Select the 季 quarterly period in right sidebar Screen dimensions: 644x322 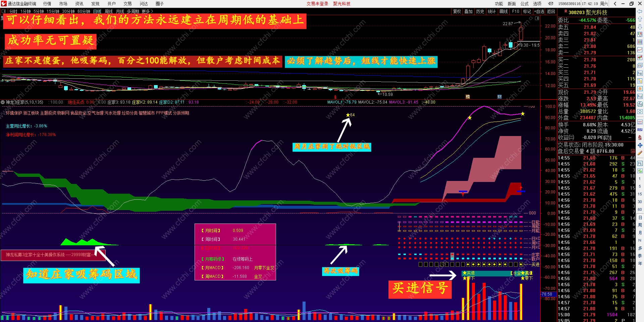point(640,256)
